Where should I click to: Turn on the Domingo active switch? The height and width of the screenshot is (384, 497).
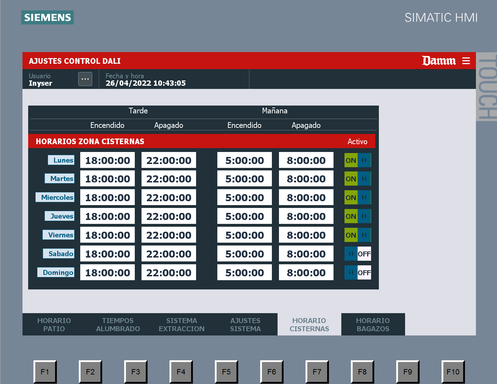[x=358, y=273]
